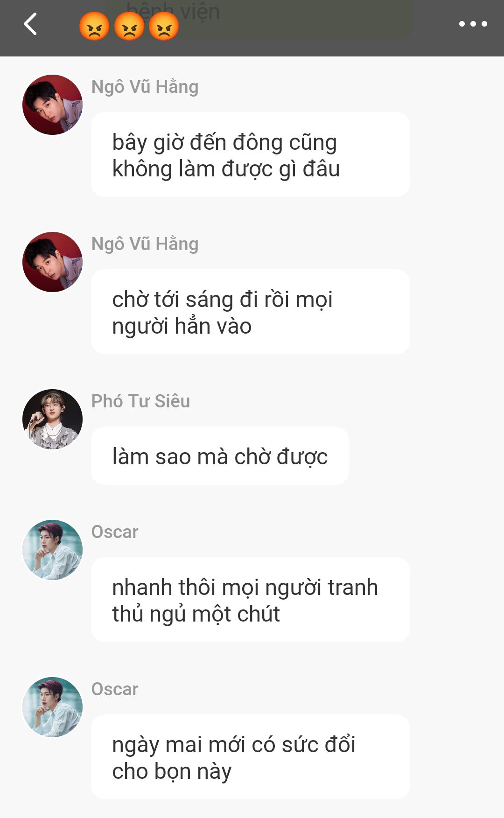The image size is (504, 818).
Task: Tap the first angry emoji in the chat title
Action: (x=94, y=26)
